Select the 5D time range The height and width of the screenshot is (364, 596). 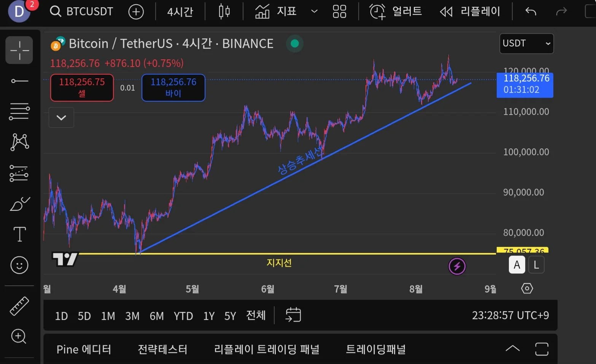coord(84,316)
